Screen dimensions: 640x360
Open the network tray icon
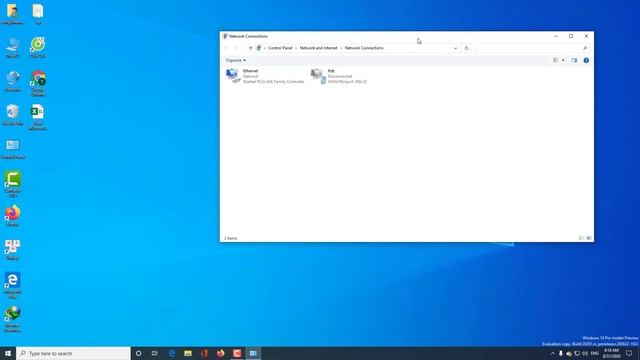click(577, 353)
